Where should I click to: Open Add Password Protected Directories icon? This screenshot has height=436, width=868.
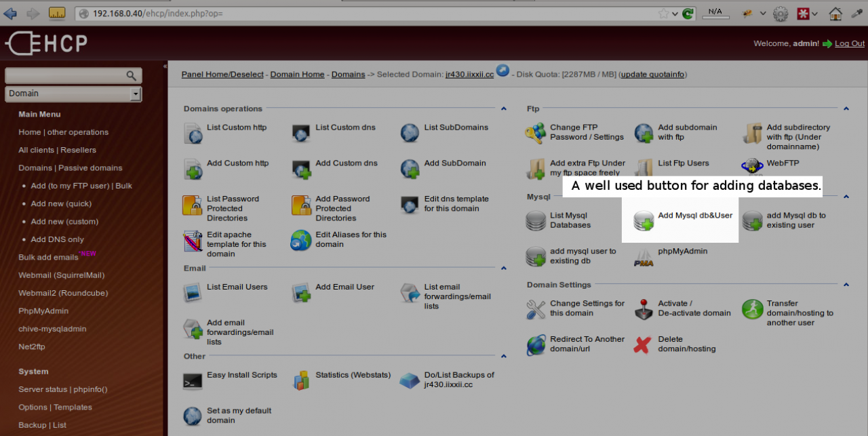click(x=302, y=205)
